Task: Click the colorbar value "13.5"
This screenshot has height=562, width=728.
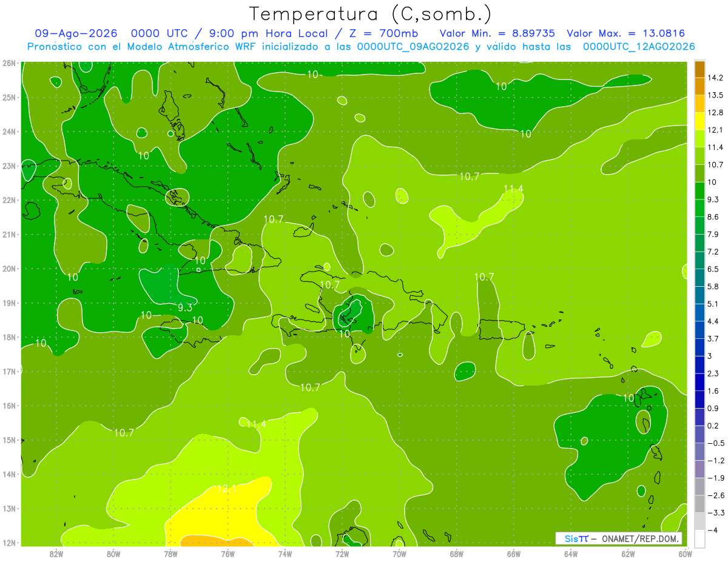Action: tap(715, 95)
